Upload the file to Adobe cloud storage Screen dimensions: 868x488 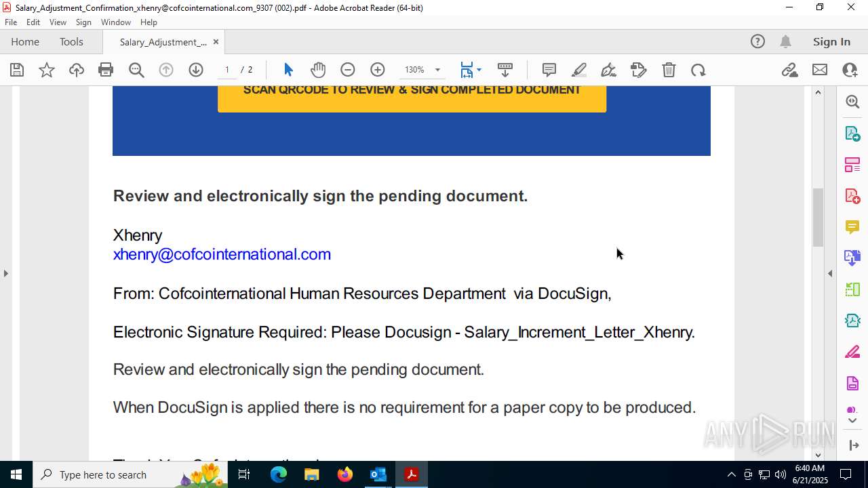pyautogui.click(x=77, y=70)
